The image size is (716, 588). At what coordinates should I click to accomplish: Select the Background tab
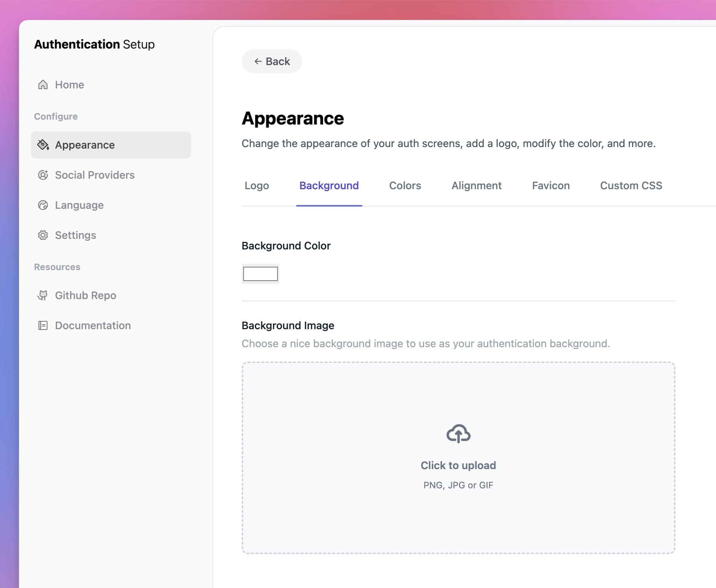tap(329, 185)
